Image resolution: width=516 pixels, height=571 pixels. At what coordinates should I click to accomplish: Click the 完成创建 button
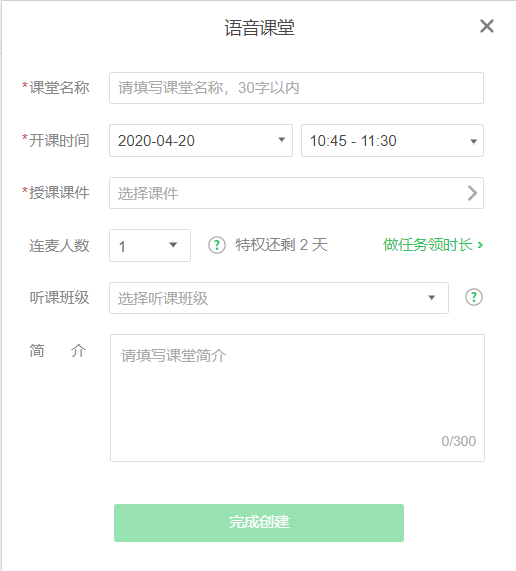click(259, 523)
